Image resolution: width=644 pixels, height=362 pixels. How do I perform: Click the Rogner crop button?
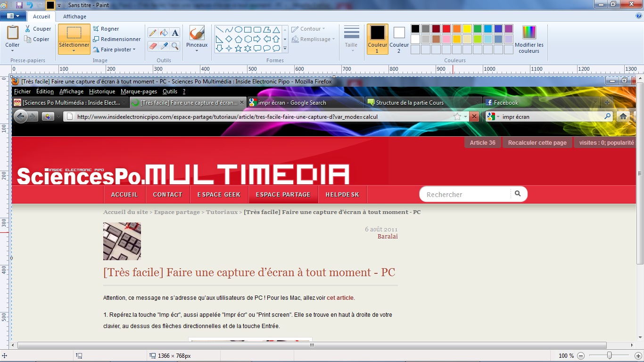(106, 29)
